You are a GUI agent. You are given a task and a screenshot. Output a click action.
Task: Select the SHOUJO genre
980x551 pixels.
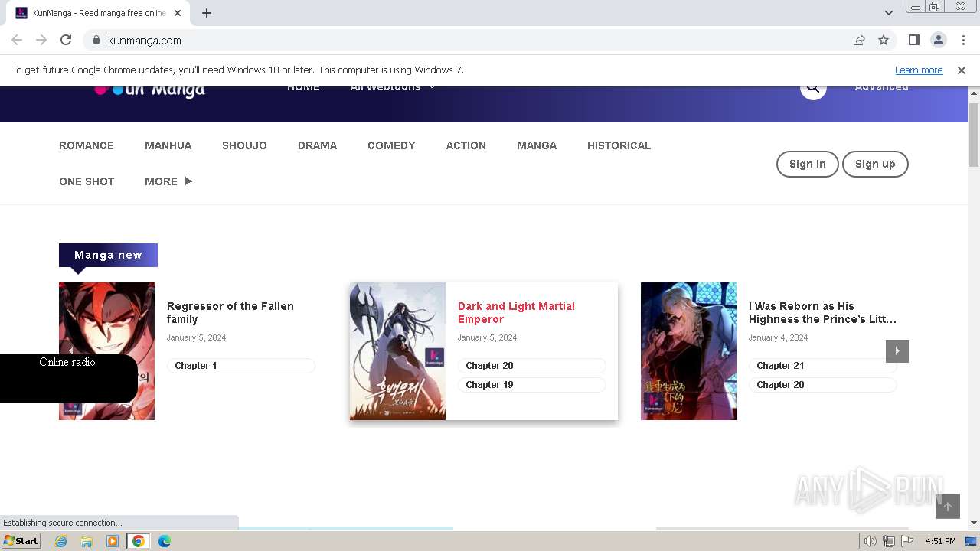point(244,145)
